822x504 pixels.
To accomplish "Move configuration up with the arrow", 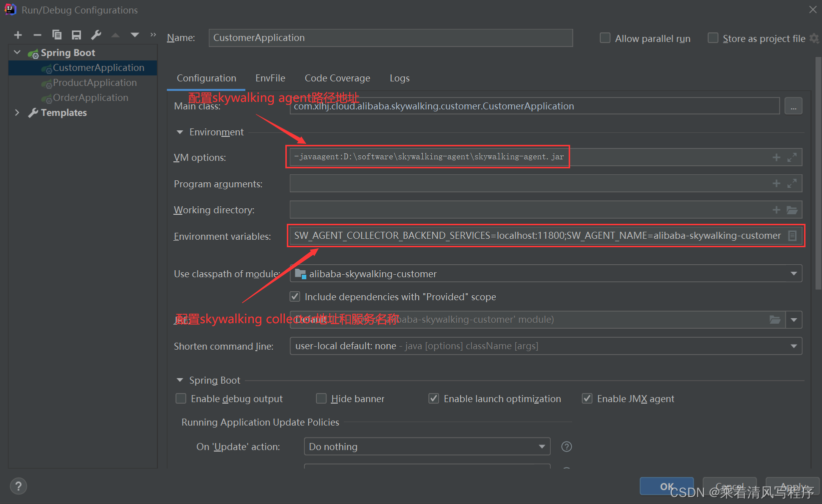I will coord(115,35).
